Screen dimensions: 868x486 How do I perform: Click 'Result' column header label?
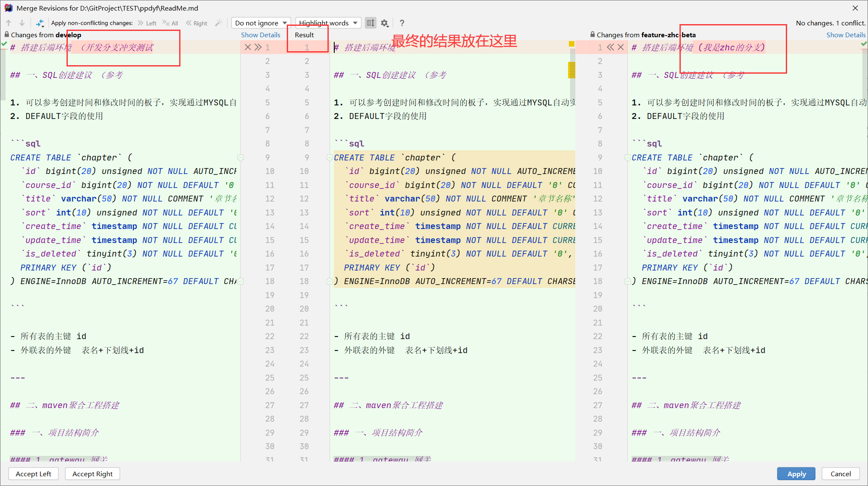click(x=304, y=35)
